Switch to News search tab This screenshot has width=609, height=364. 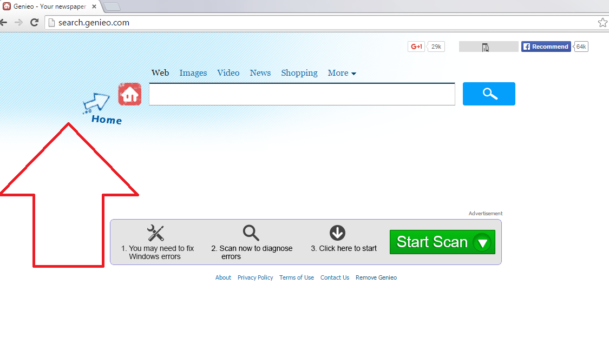click(x=260, y=73)
